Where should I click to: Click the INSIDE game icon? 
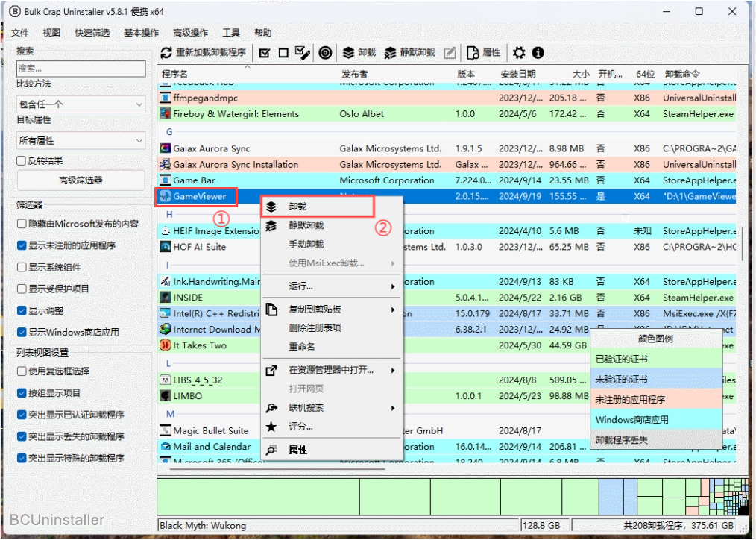[166, 298]
